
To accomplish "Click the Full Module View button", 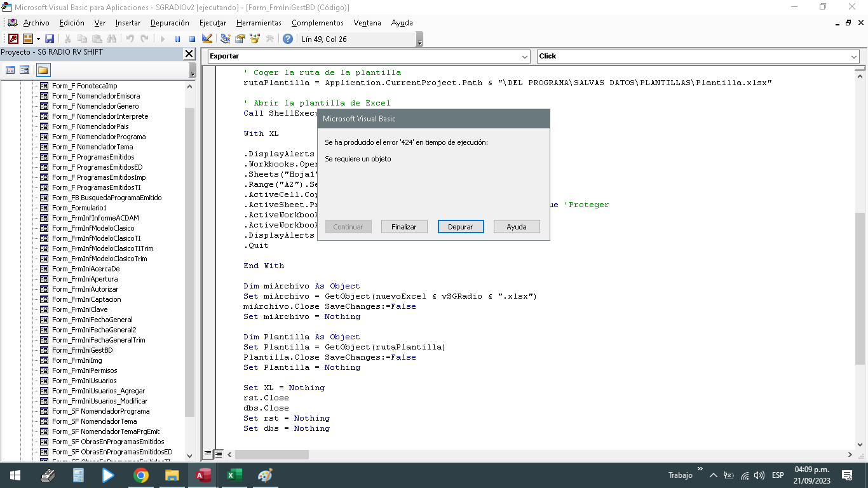I will [x=218, y=454].
